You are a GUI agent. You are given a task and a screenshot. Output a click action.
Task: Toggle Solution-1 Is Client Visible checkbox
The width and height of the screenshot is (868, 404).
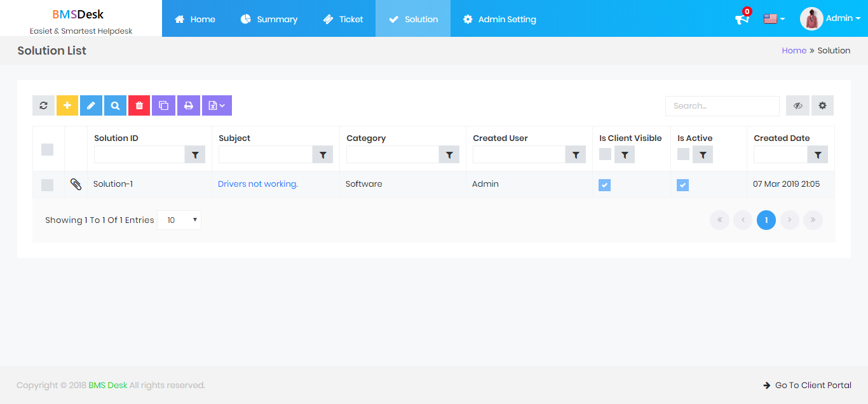pyautogui.click(x=604, y=185)
